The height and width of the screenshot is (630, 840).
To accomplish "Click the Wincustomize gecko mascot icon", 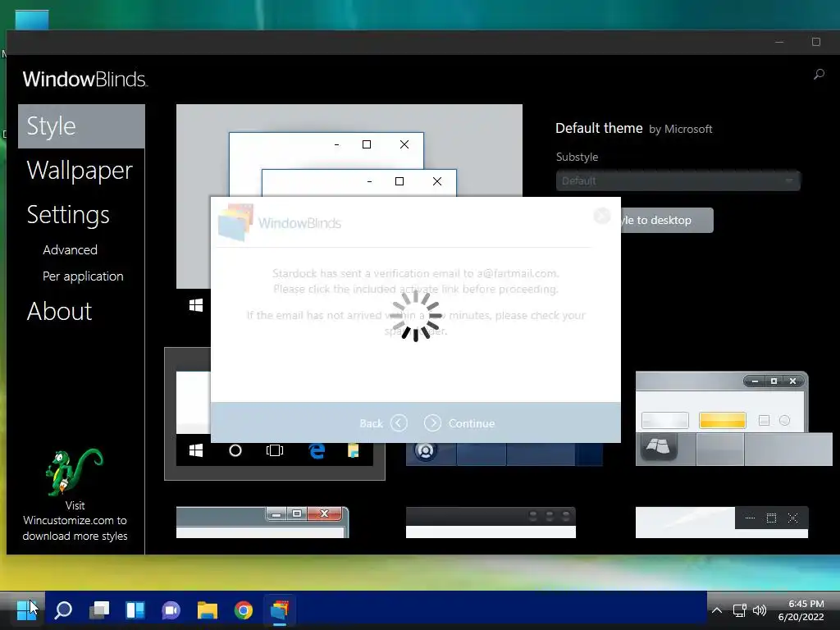I will [75, 472].
